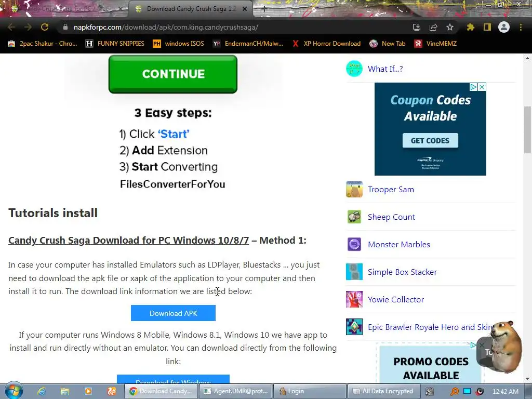Switch to All Data Encrypted taskbar window
Image resolution: width=532 pixels, height=399 pixels.
384,391
